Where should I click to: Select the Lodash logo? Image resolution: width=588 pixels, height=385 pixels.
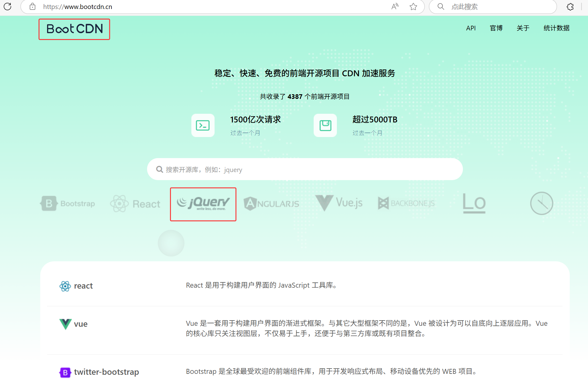474,203
